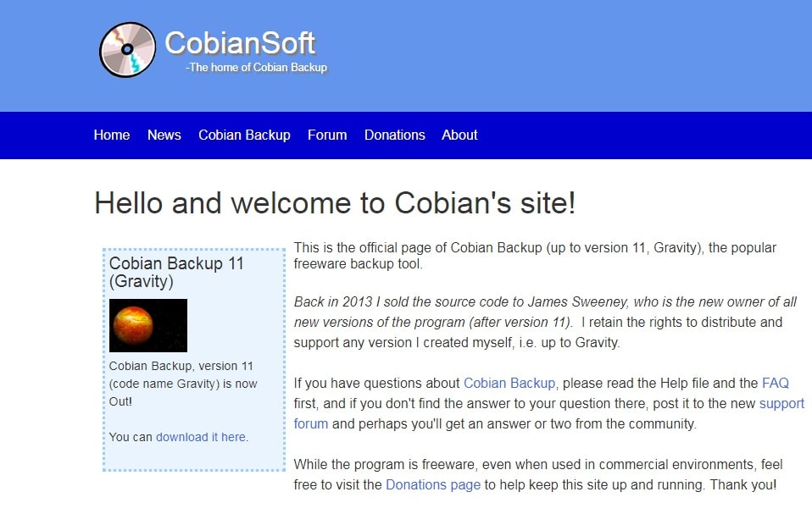The height and width of the screenshot is (514, 812).
Task: Go to the News page
Action: [x=164, y=135]
